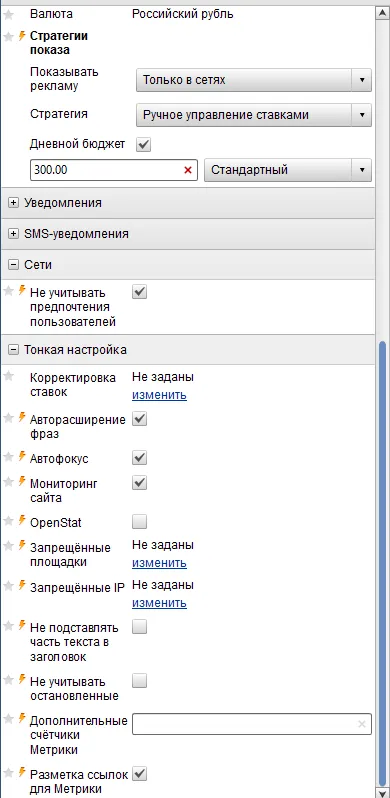Click изменить link for Запрещённые площадки
The width and height of the screenshot is (390, 798).
[x=159, y=563]
